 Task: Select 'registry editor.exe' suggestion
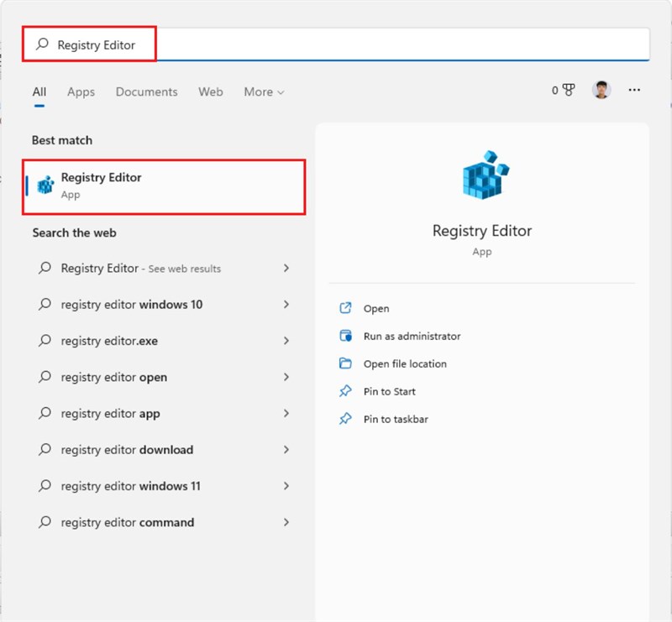point(164,341)
